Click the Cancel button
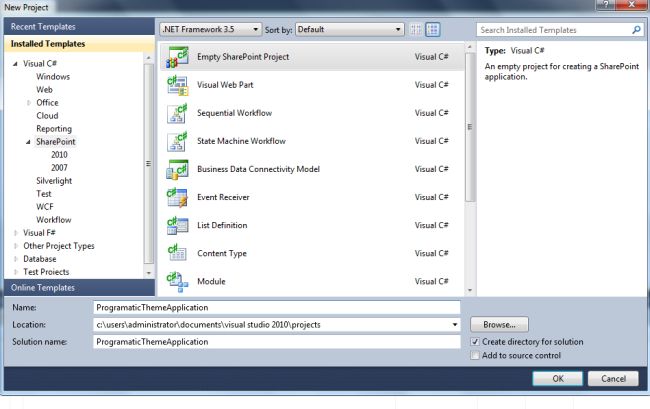Screen dimensions: 650x409 click(614, 379)
